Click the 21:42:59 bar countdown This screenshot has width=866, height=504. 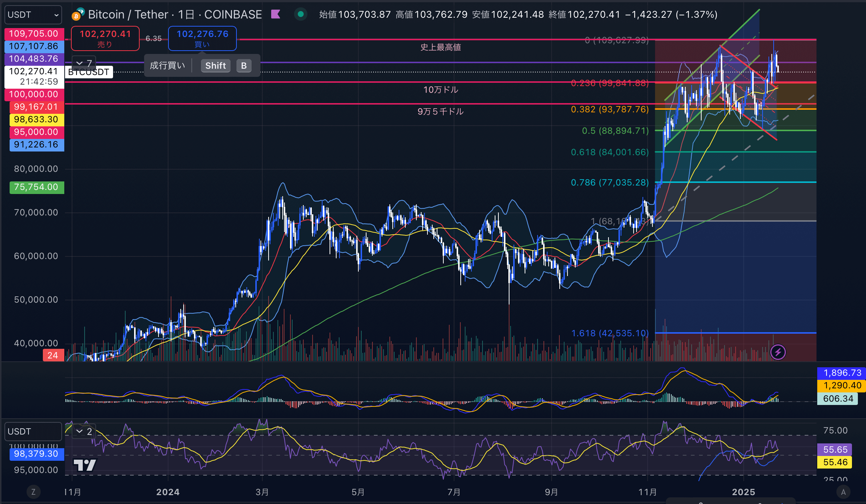coord(39,82)
